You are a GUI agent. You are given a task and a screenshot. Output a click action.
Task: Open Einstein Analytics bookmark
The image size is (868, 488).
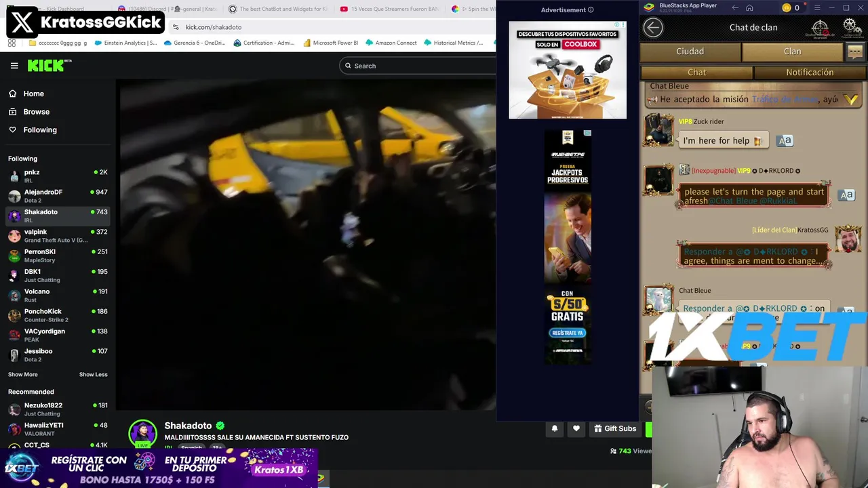(x=125, y=43)
